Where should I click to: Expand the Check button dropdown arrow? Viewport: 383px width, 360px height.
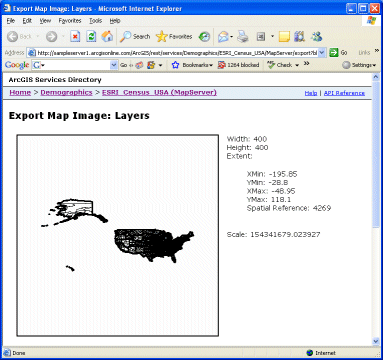[297, 65]
